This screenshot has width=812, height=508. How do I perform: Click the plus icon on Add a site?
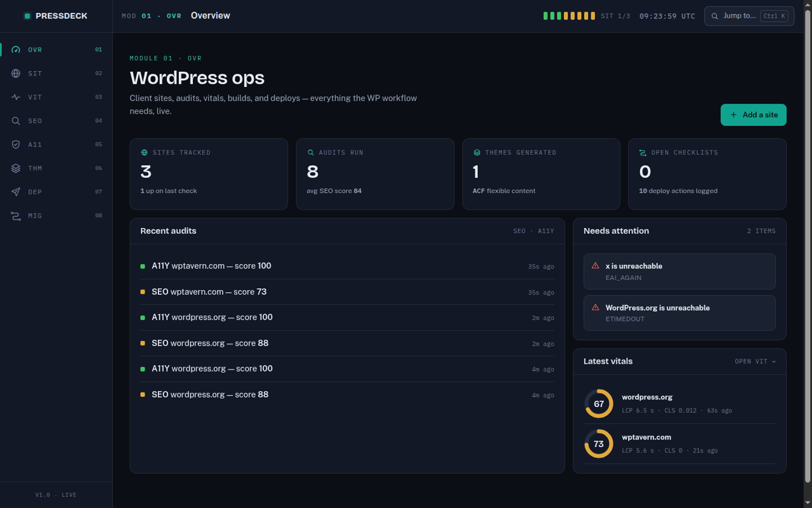[734, 115]
